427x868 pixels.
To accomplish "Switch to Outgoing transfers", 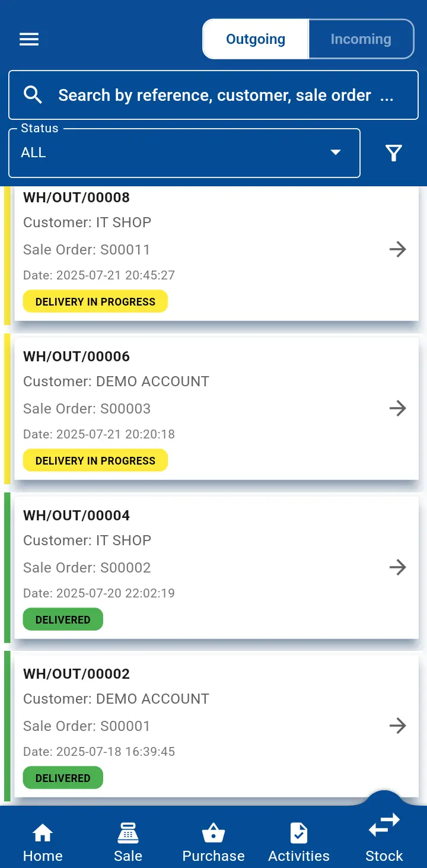I will pyautogui.click(x=256, y=39).
